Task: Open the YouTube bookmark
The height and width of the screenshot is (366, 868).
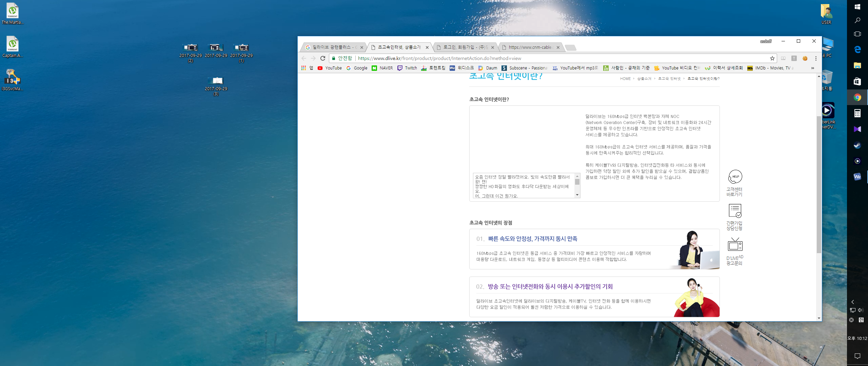Action: [x=330, y=68]
